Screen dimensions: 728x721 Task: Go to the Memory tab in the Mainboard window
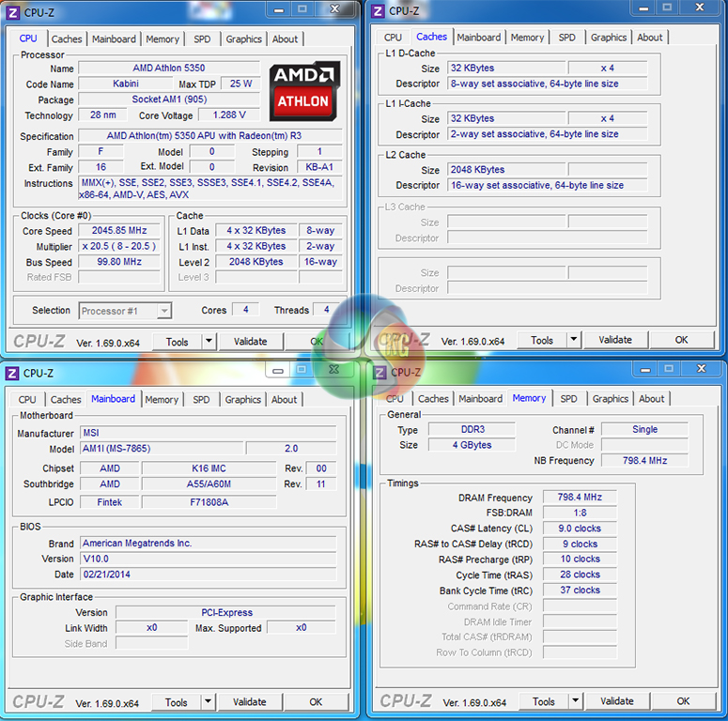tap(162, 400)
